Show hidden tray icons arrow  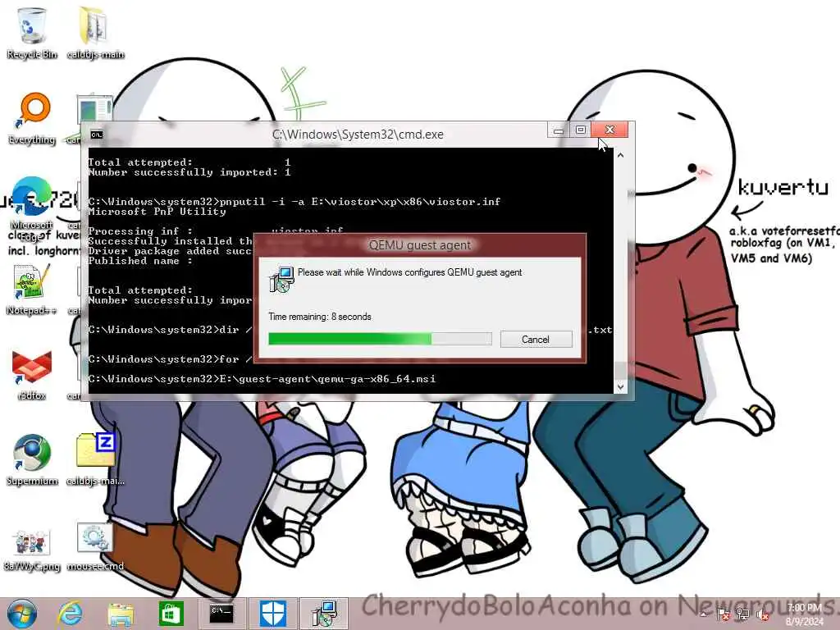[703, 614]
